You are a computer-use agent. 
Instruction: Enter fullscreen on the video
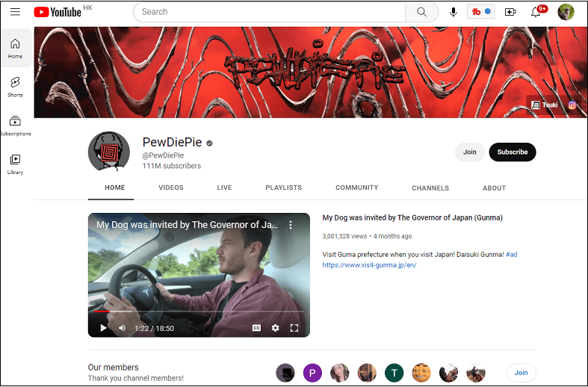pyautogui.click(x=294, y=328)
